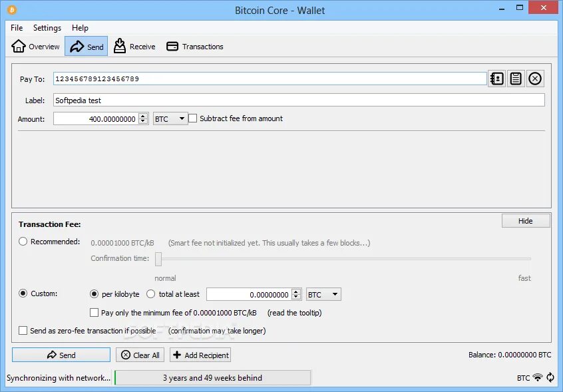
Task: Click the synchronization spinner icon
Action: [x=550, y=377]
